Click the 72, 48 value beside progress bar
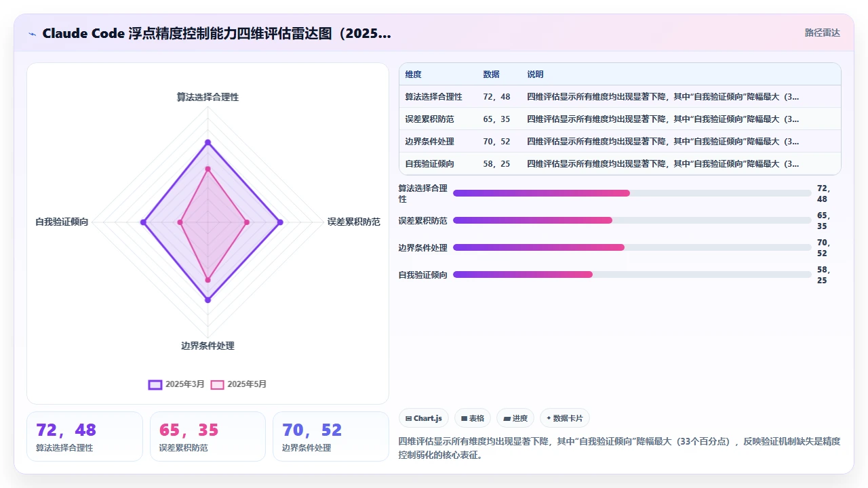Image resolution: width=868 pixels, height=488 pixels. point(824,194)
